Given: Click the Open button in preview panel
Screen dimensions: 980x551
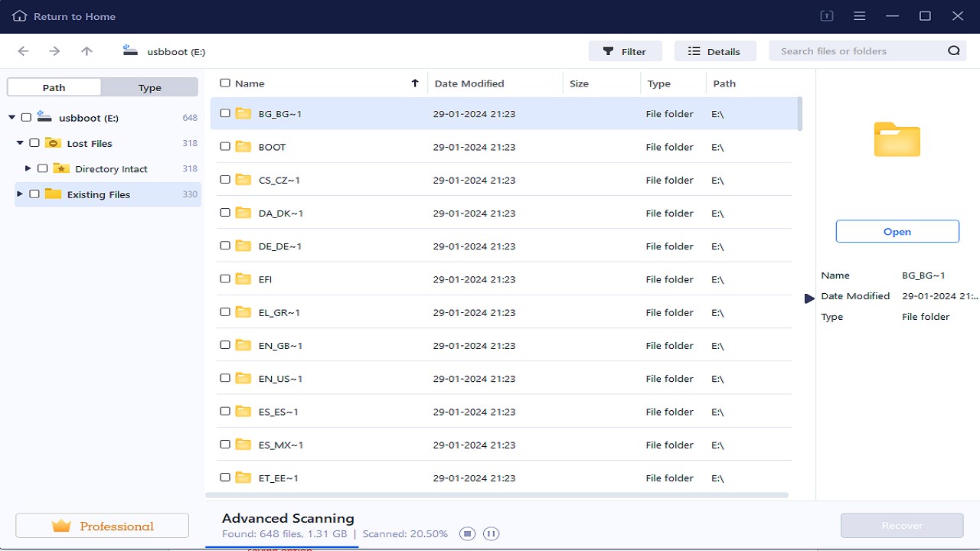Looking at the screenshot, I should tap(897, 231).
